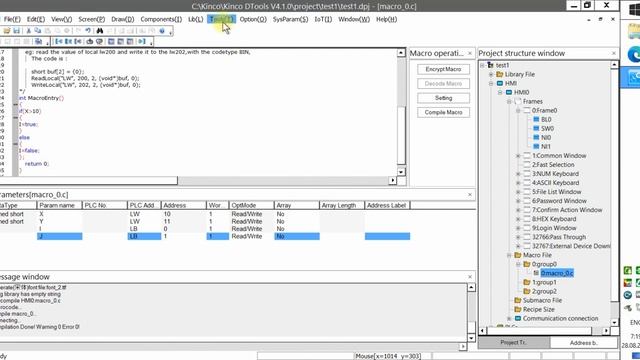Click the Array Length column header
Image resolution: width=640 pixels, height=360 pixels.
[342, 205]
